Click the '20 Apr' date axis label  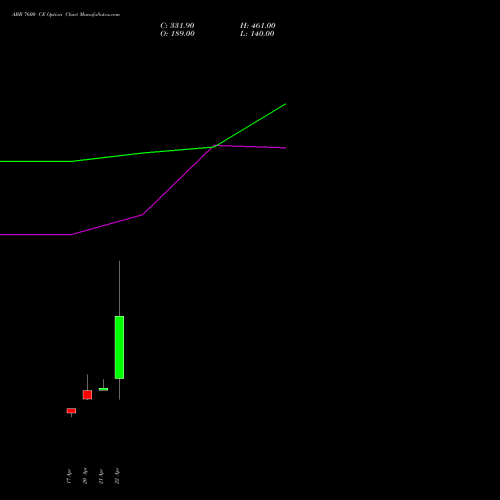(85, 476)
